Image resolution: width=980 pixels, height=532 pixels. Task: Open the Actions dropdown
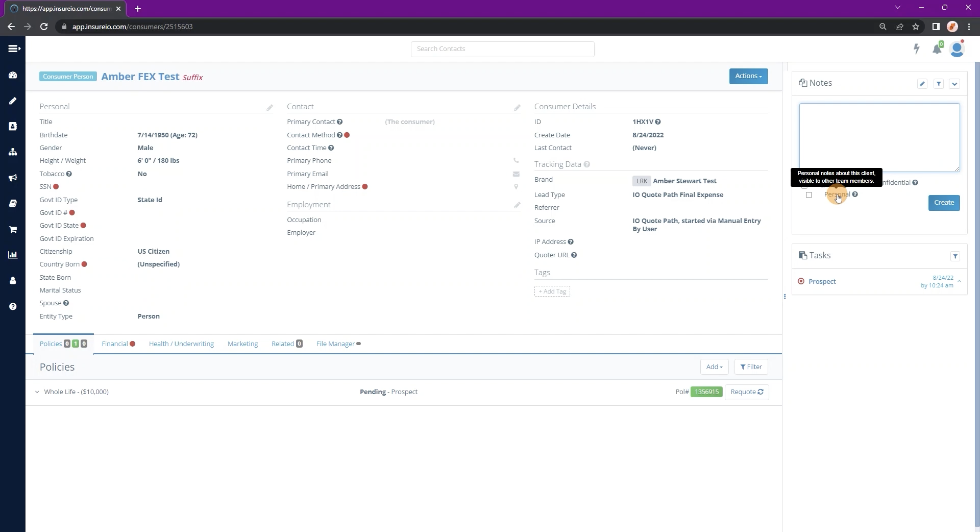[x=748, y=76]
